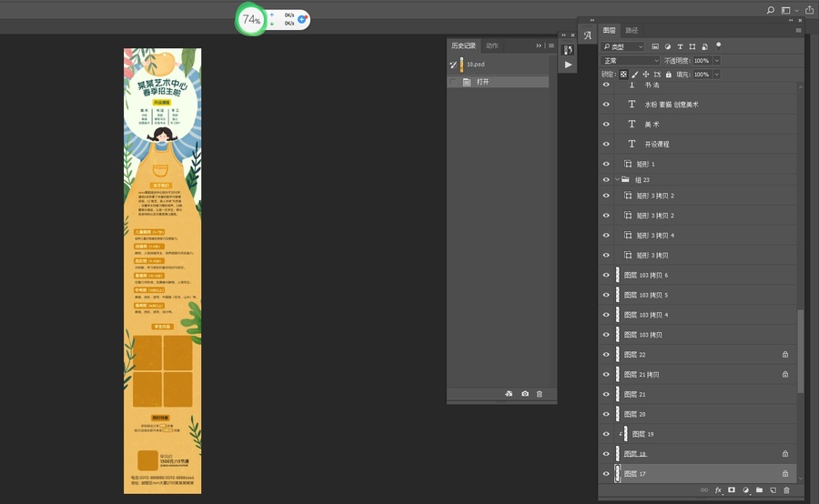Viewport: 819px width, 504px height.
Task: Create new document from current state icon
Action: coord(509,394)
